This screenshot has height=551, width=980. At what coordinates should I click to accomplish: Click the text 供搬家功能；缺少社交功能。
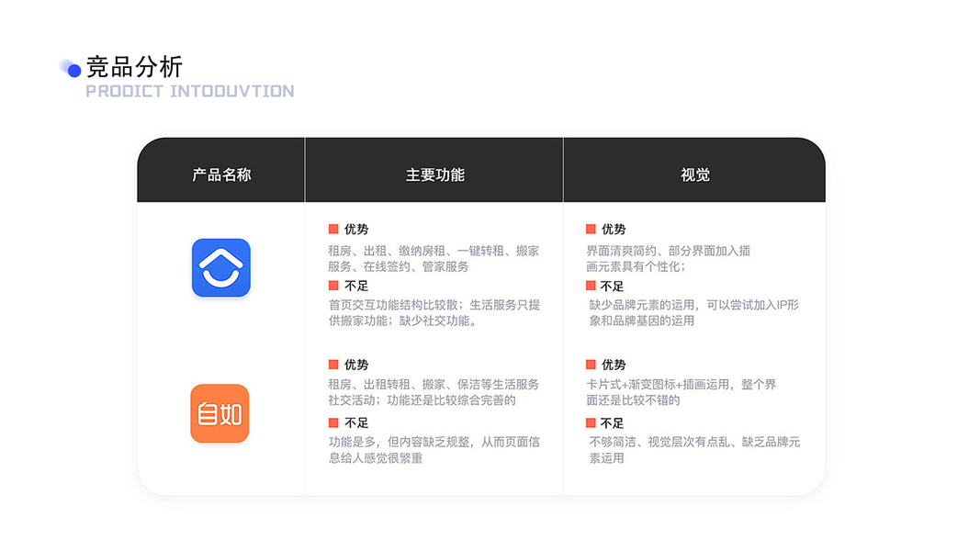[x=404, y=320]
